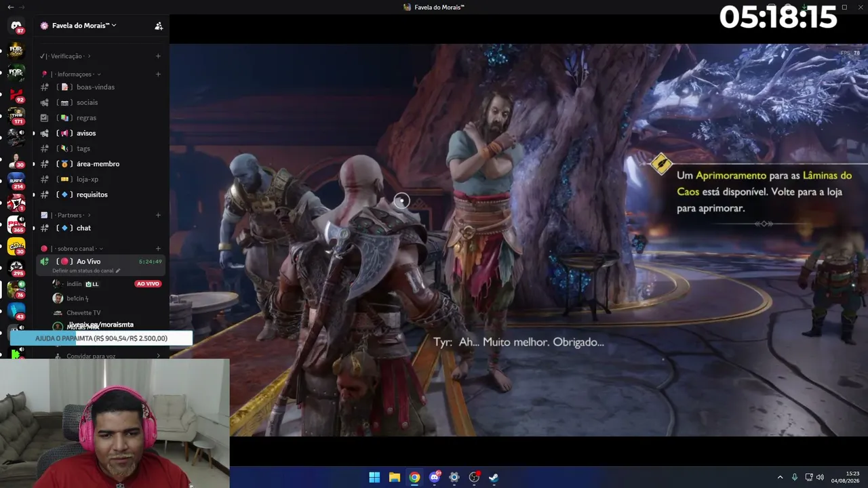This screenshot has width=868, height=488.
Task: Click the AJUDA O PAPAIMTA donation goal bar
Action: 101,338
